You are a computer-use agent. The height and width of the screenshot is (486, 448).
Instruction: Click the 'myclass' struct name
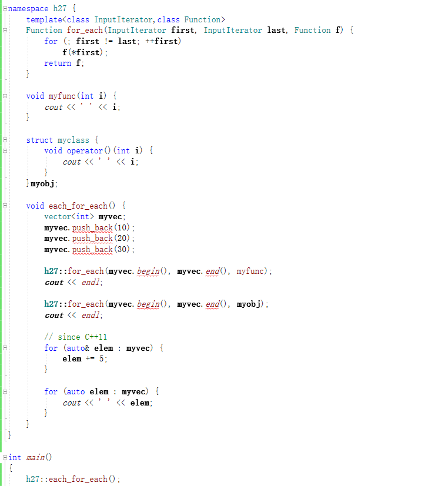coord(73,140)
